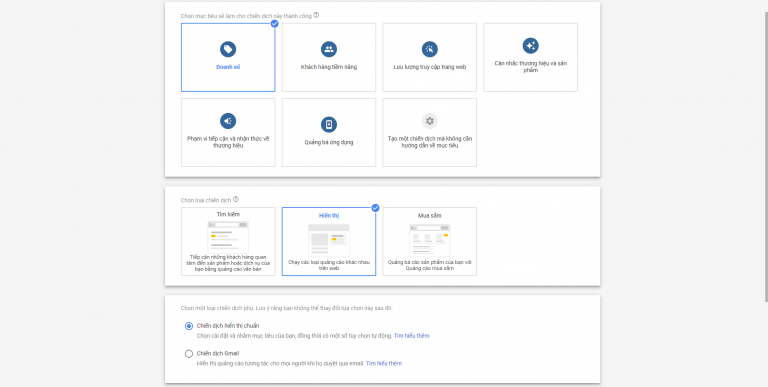
Task: Click the Chiến dịch Gmail label text
Action: point(217,353)
